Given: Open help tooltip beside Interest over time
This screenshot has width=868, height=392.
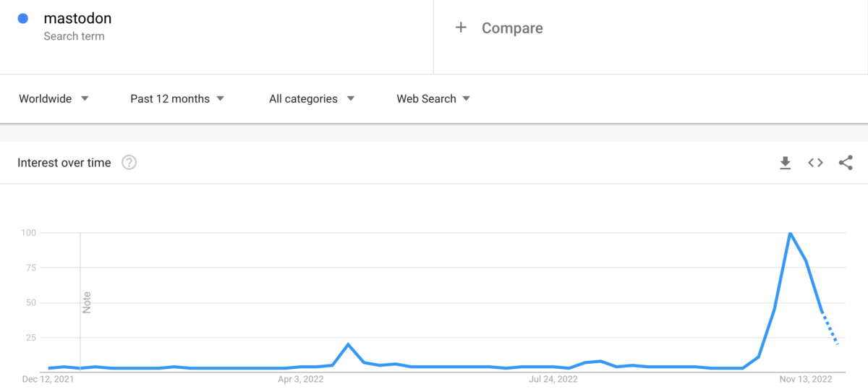Looking at the screenshot, I should pyautogui.click(x=129, y=163).
